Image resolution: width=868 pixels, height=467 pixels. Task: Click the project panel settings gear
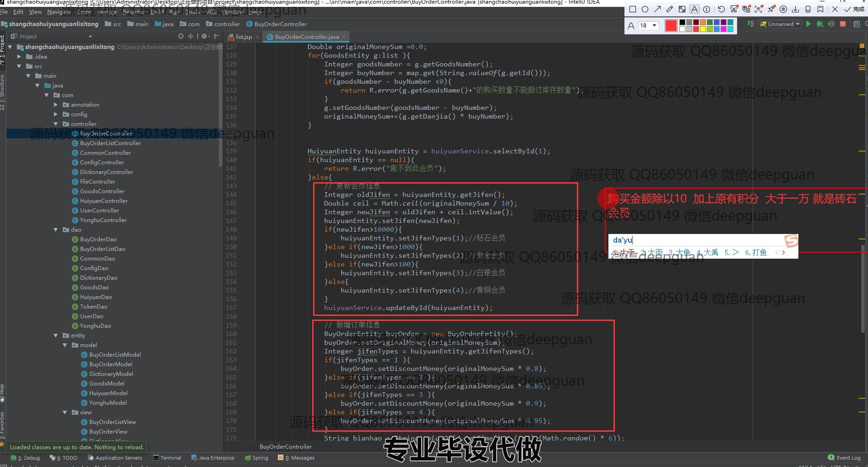(x=204, y=36)
